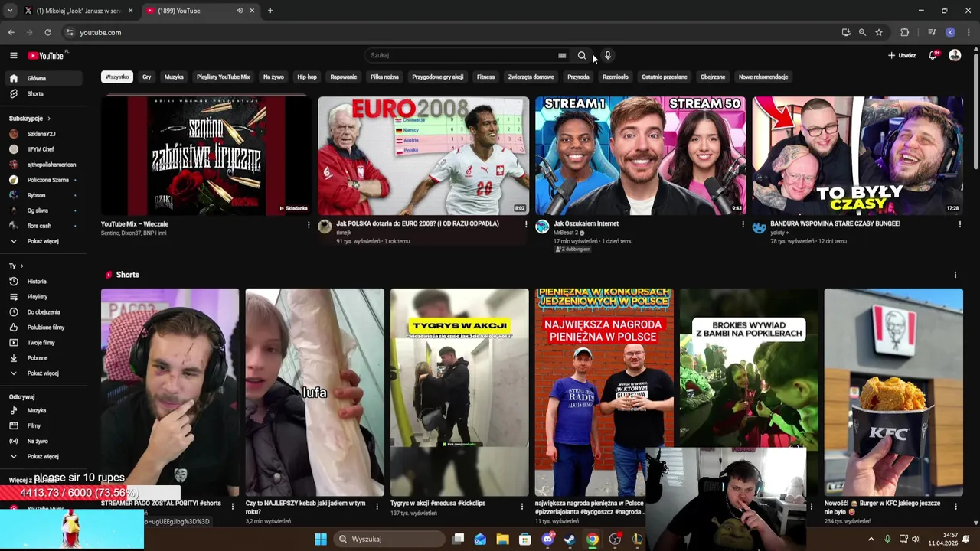Select the Hip-hop filter chip
The width and height of the screenshot is (980, 551).
[x=307, y=77]
